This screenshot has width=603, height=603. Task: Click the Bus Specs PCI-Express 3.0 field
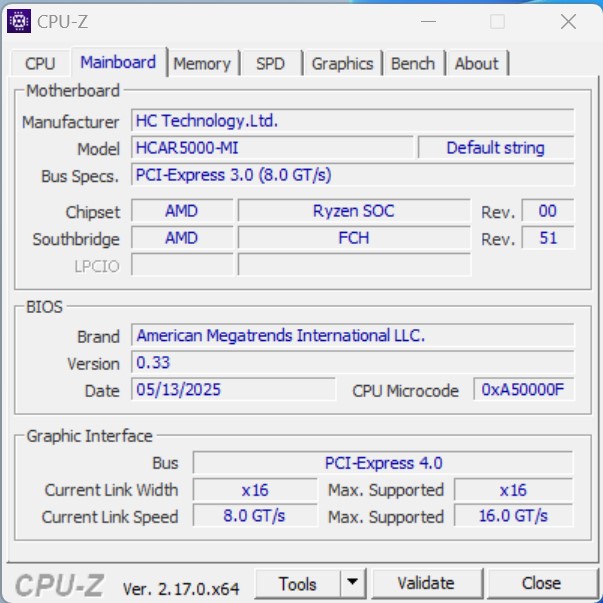pos(353,175)
